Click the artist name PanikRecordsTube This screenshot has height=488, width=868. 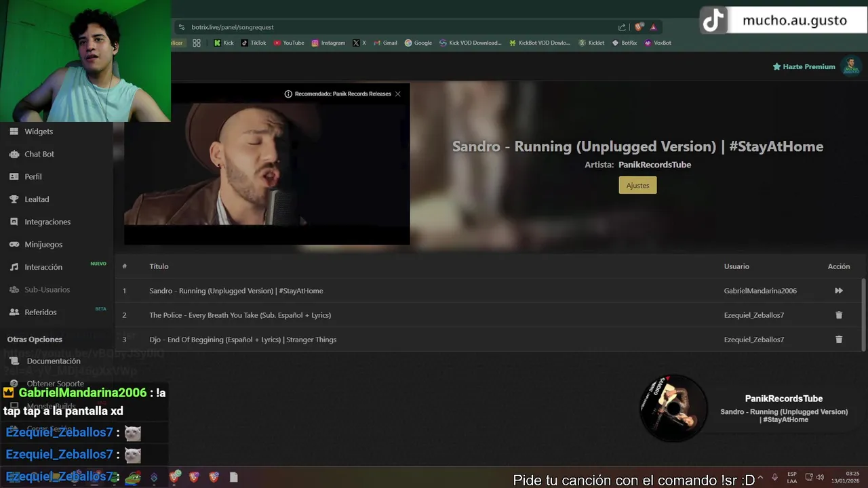[654, 165]
